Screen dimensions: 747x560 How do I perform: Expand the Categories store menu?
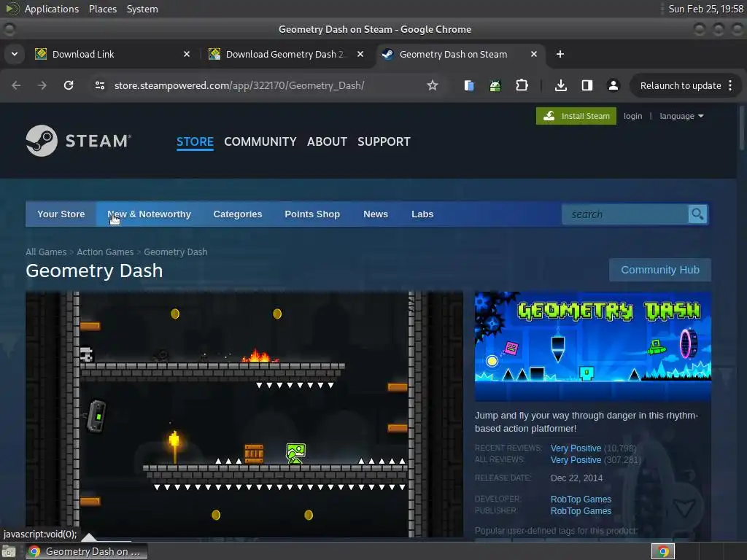238,214
